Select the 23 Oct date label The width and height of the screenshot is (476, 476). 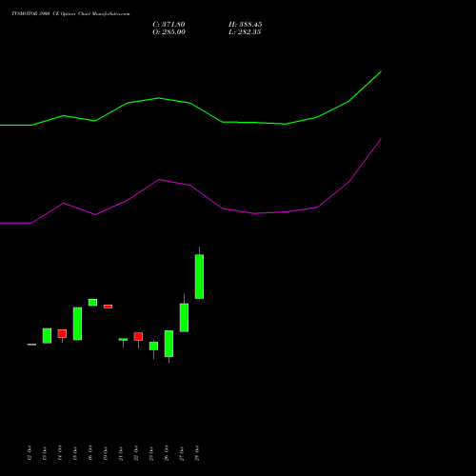151,453
